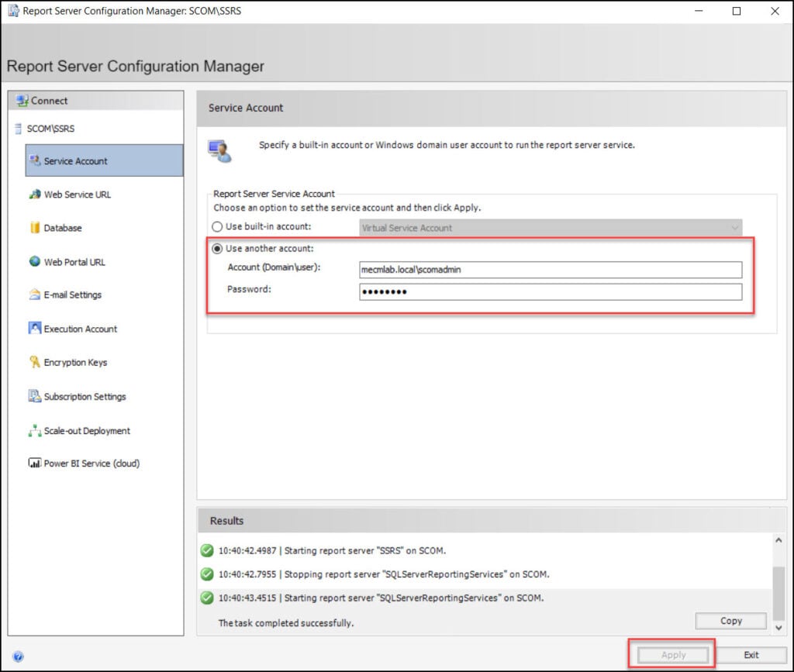Select the Use another account radio
The width and height of the screenshot is (794, 672).
coord(217,249)
